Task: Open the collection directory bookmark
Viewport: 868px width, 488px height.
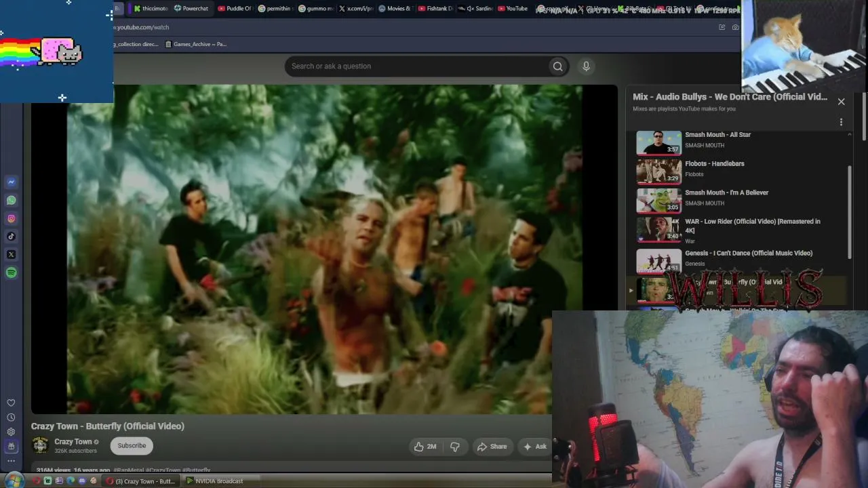Action: click(136, 44)
